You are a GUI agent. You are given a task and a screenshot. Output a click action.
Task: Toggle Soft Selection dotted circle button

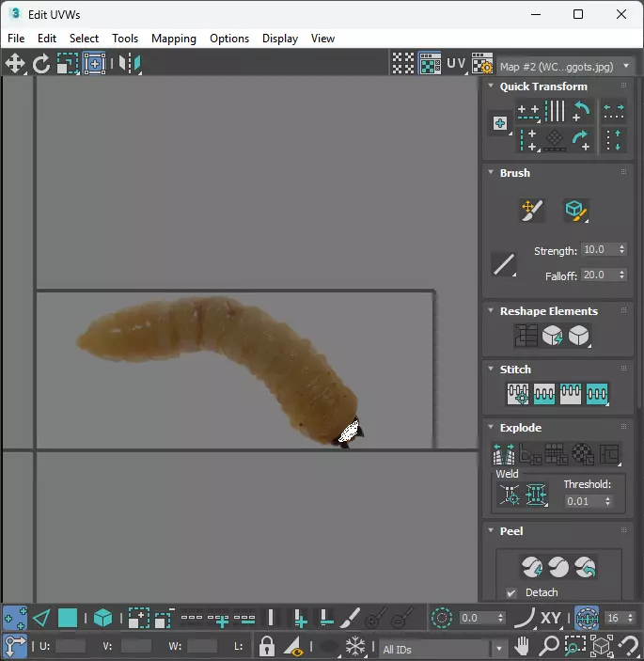(441, 618)
